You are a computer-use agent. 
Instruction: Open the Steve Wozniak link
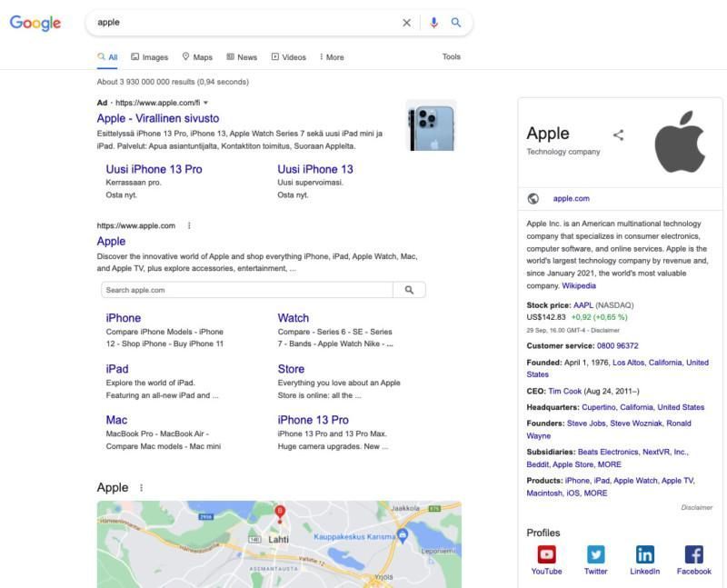(635, 424)
